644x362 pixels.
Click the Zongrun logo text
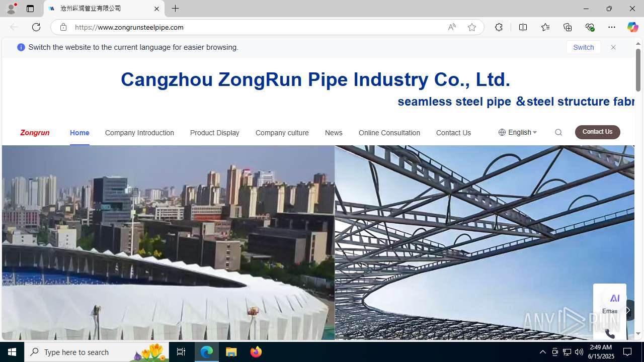pyautogui.click(x=35, y=133)
